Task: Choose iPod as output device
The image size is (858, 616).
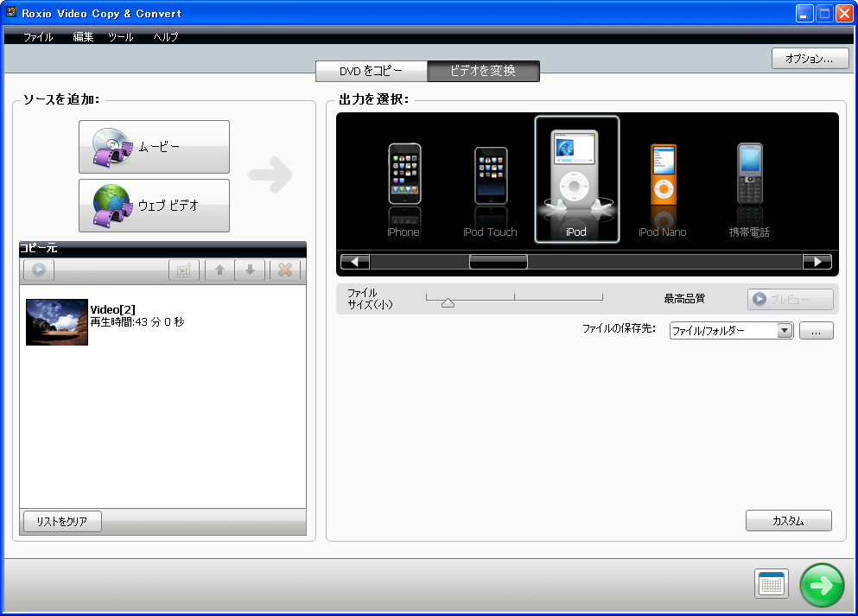Action: click(576, 180)
